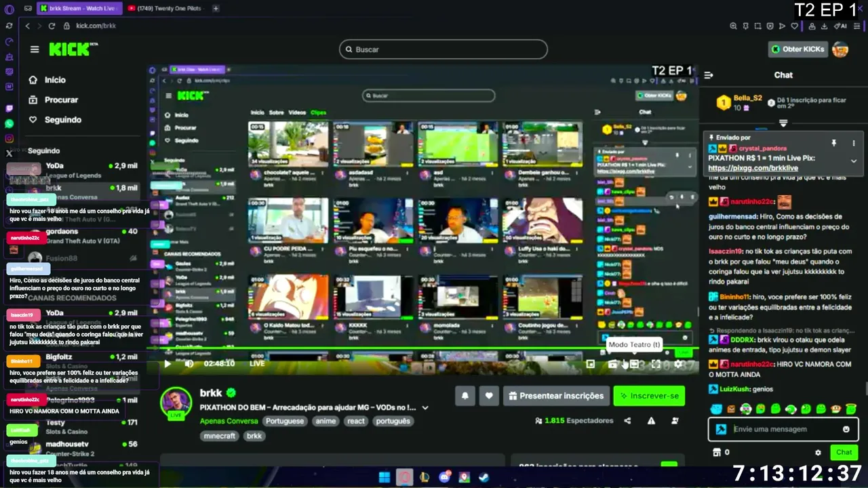868x488 pixels.
Task: Focus the Buscar search field
Action: [443, 49]
